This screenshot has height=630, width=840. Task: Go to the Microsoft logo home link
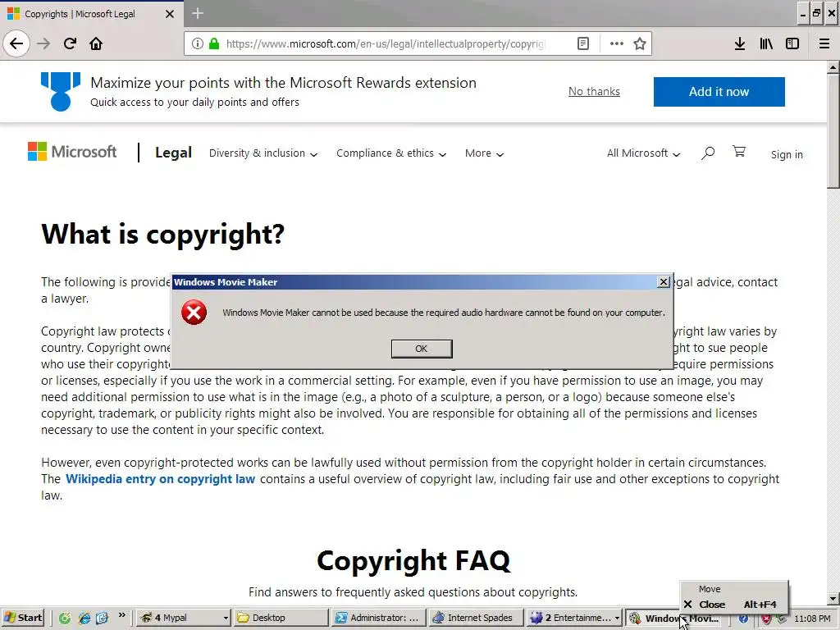72,152
